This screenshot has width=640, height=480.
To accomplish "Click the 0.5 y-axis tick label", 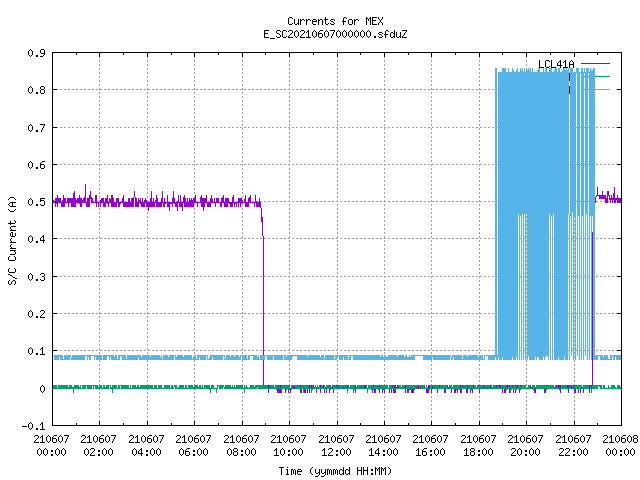I will click(36, 202).
